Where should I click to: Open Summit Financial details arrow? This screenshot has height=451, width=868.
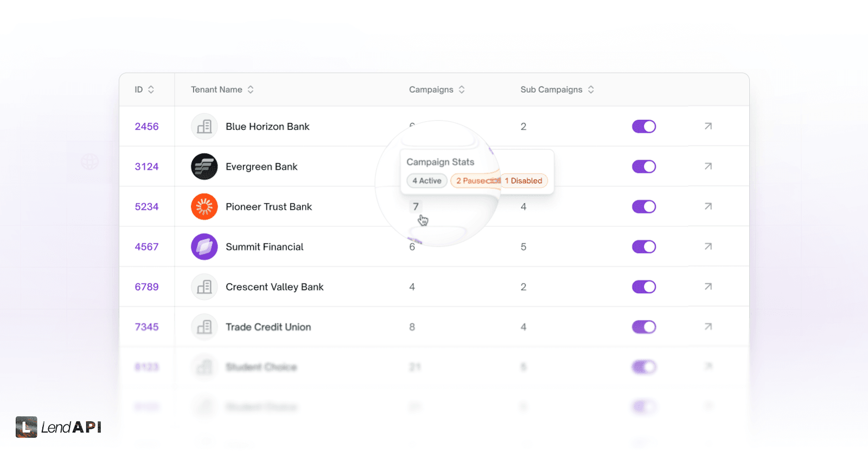[708, 247]
